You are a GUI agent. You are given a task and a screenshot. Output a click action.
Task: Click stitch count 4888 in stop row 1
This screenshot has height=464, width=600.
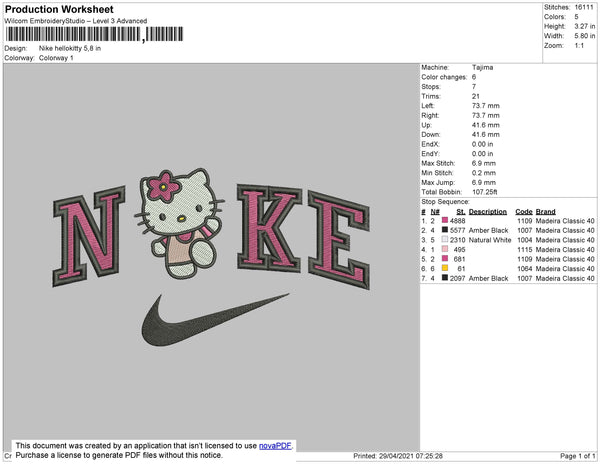(x=458, y=221)
